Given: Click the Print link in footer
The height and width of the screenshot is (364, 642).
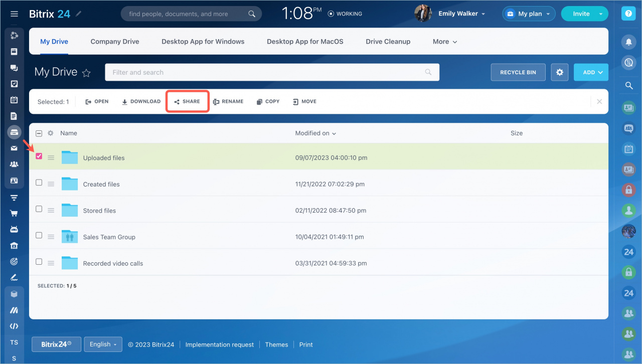Looking at the screenshot, I should 306,344.
